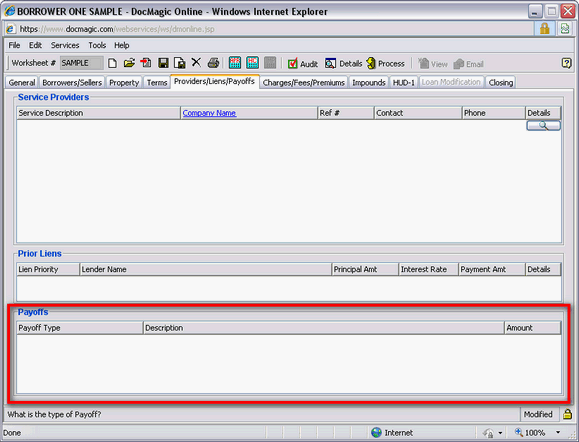Switch to the HUD-1 tab

tap(404, 82)
